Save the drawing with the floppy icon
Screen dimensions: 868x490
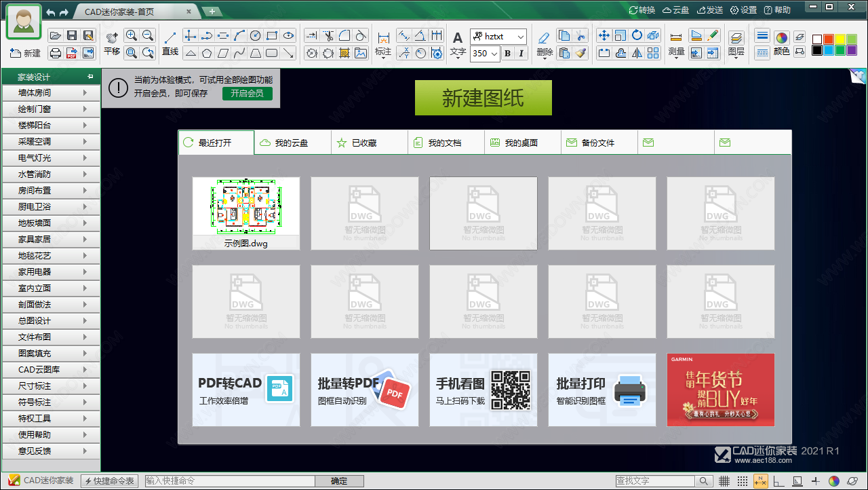point(72,35)
